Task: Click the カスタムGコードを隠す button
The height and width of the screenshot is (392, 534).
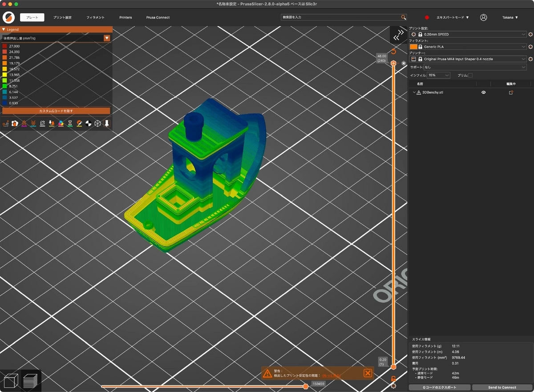Action: (56, 111)
